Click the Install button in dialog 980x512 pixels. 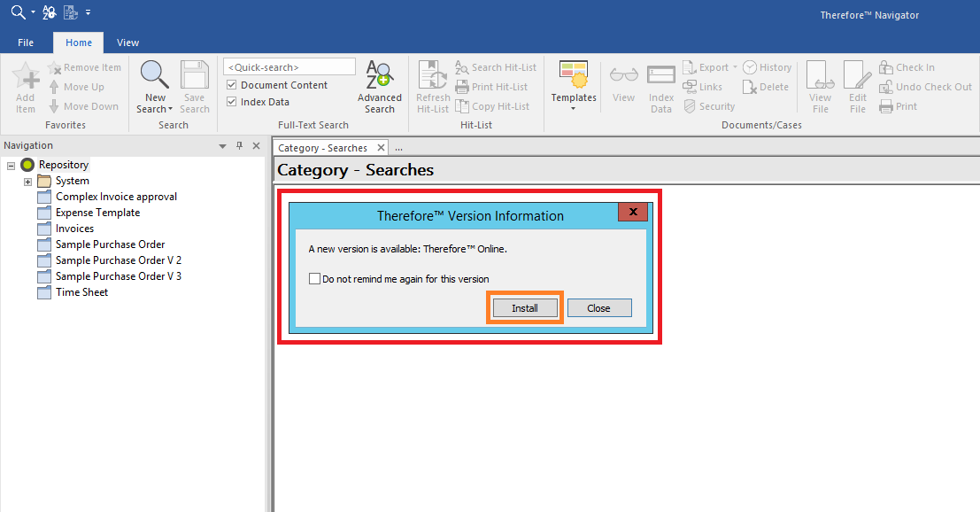(525, 308)
